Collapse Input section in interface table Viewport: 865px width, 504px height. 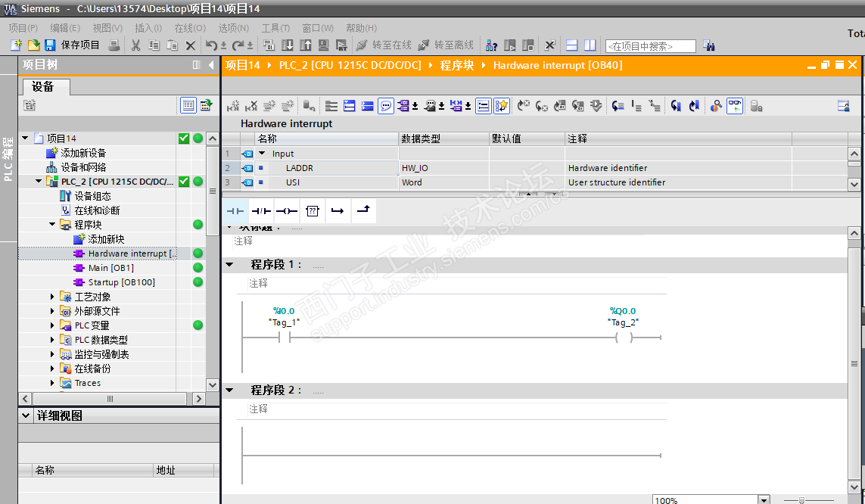[x=263, y=154]
